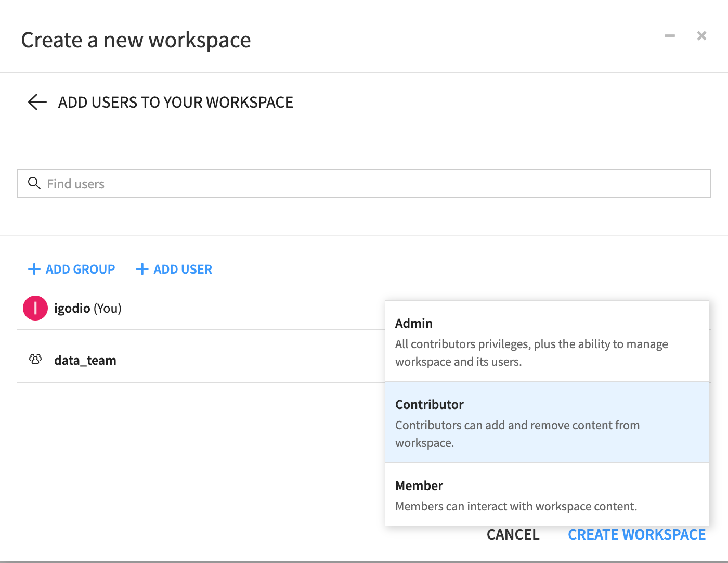The image size is (728, 563).
Task: Select the data_team group name
Action: point(85,360)
